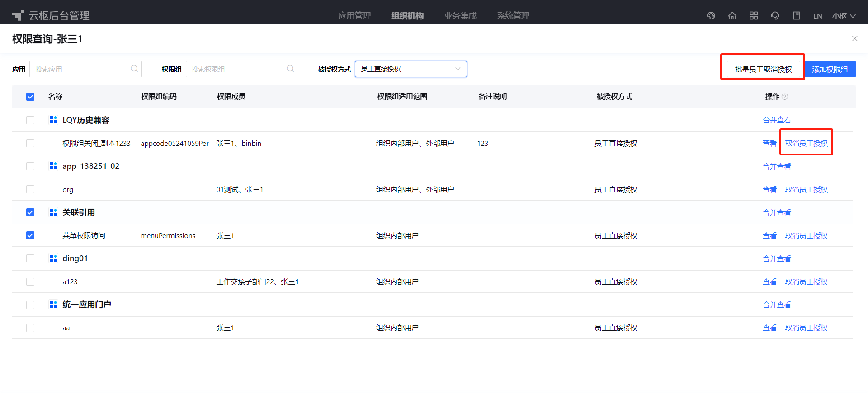868x393 pixels.
Task: Uncheck the 菜单权限访问 row checkbox
Action: [x=30, y=235]
